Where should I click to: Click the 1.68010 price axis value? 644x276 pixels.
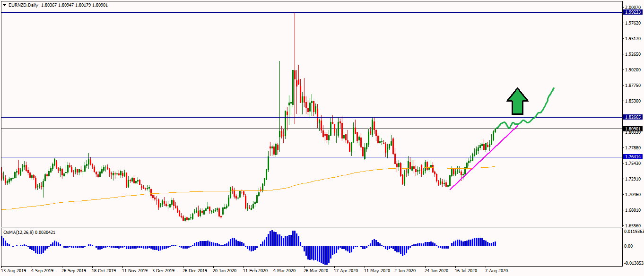633,210
